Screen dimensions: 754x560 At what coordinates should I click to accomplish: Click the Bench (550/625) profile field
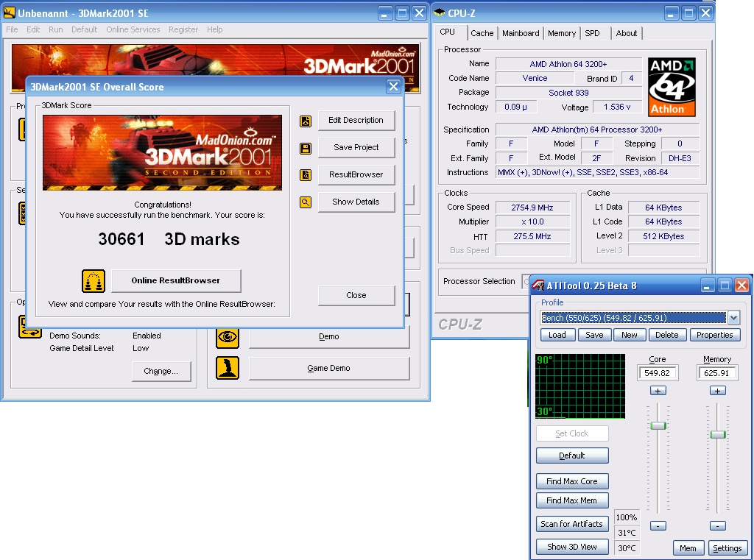click(x=633, y=318)
